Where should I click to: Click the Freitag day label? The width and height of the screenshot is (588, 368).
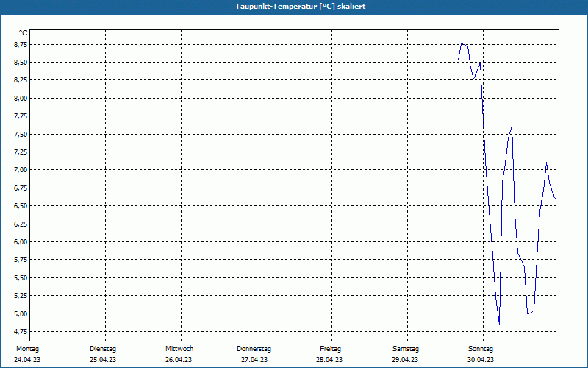point(330,349)
